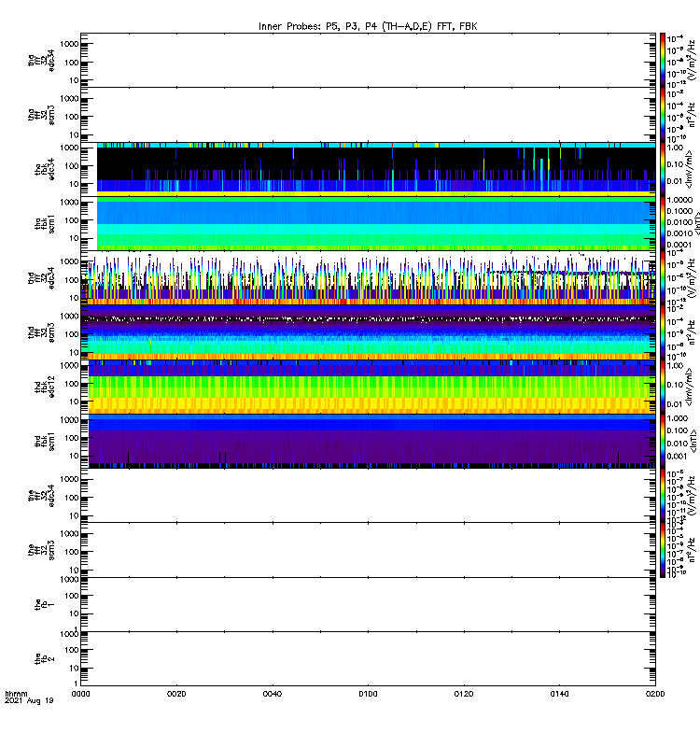Click the 0200 time axis tick label
Screen dimensions: 700x747
pos(655,694)
